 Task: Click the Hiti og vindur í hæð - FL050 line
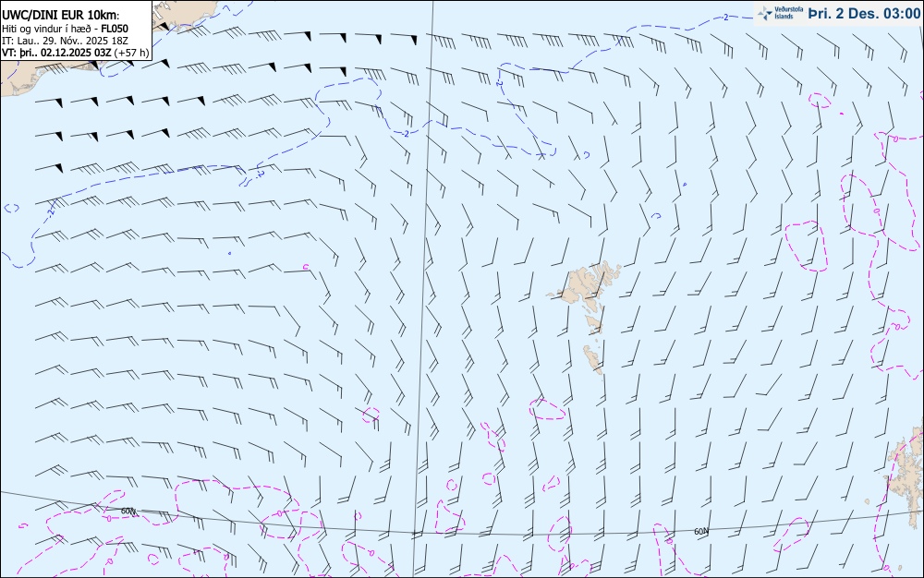tap(65, 29)
